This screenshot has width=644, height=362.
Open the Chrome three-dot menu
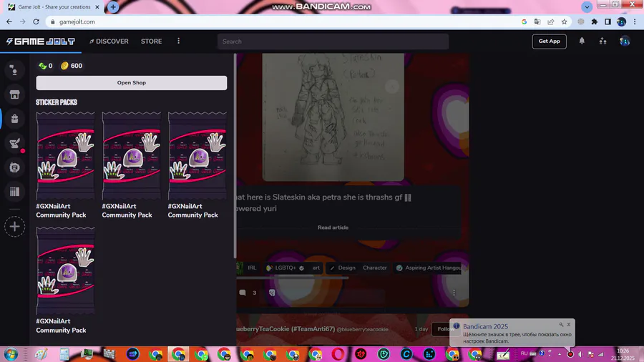coord(635,21)
